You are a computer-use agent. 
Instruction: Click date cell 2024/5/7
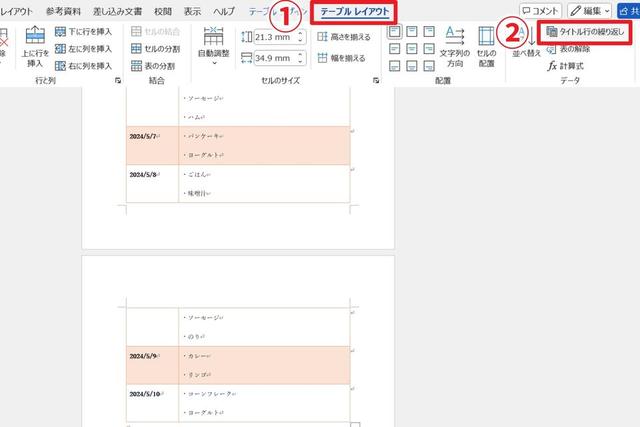(x=144, y=136)
